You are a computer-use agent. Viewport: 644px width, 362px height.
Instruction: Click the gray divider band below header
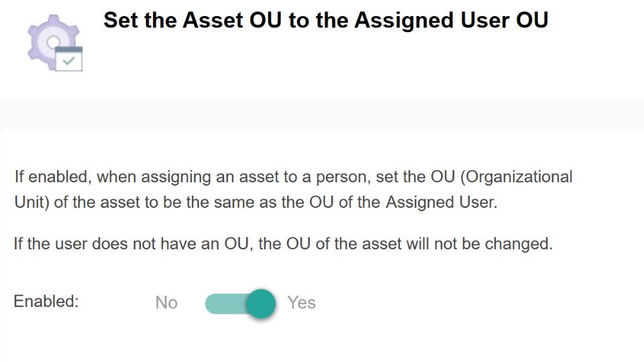322,113
